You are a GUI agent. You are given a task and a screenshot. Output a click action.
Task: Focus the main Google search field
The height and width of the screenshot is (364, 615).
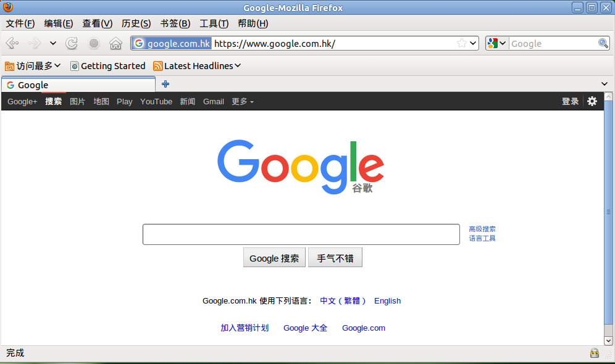(x=301, y=234)
